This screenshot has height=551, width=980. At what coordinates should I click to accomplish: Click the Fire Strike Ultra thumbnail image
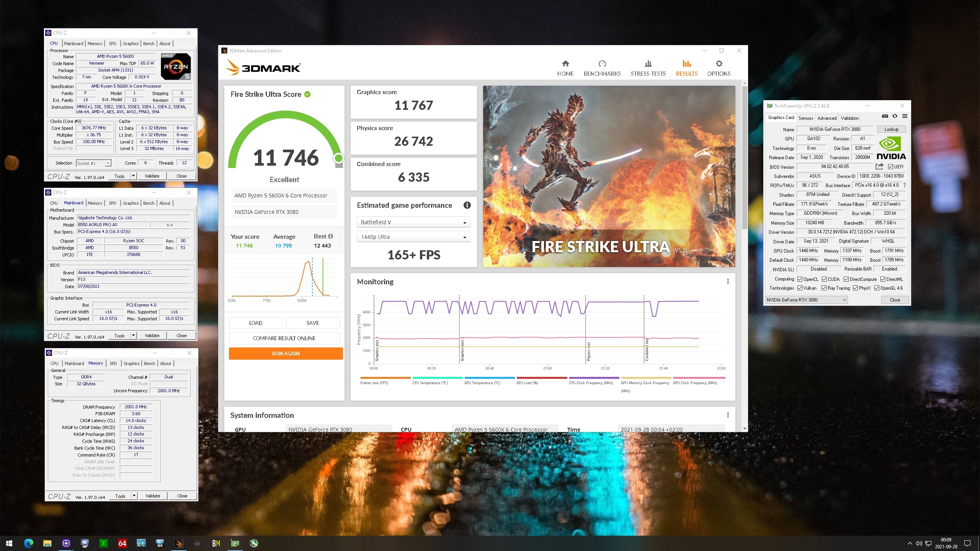pyautogui.click(x=609, y=176)
